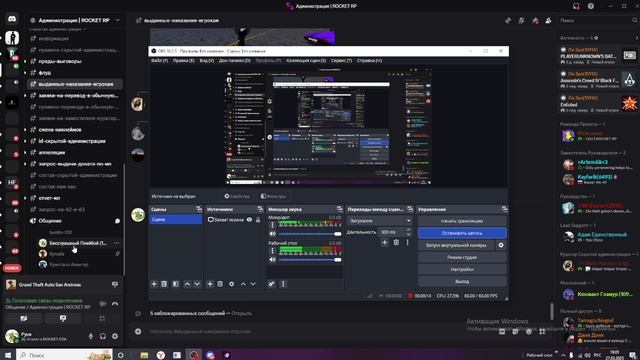Toggle Discord headphones deafen
Viewport: 640px width, 360px height.
click(103, 336)
